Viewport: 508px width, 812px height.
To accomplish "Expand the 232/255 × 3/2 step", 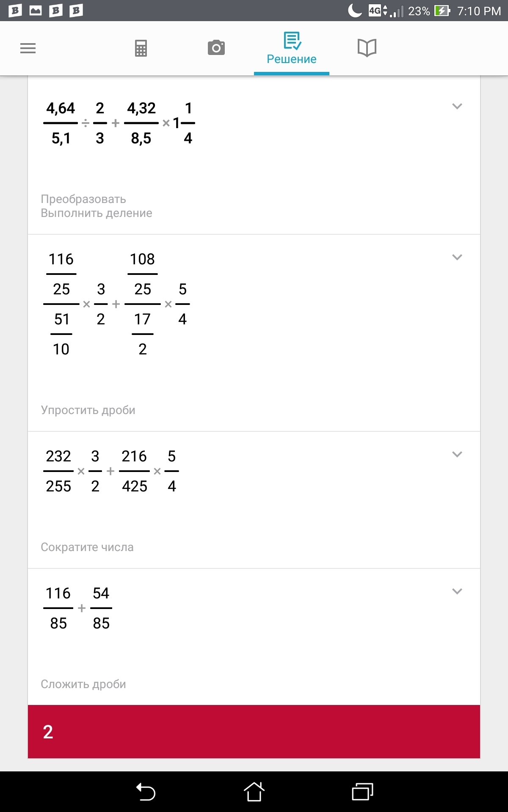I will coord(457,454).
